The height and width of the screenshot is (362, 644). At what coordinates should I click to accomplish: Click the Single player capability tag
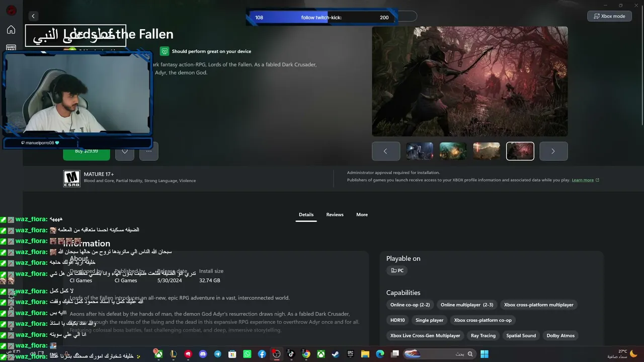[429, 320]
